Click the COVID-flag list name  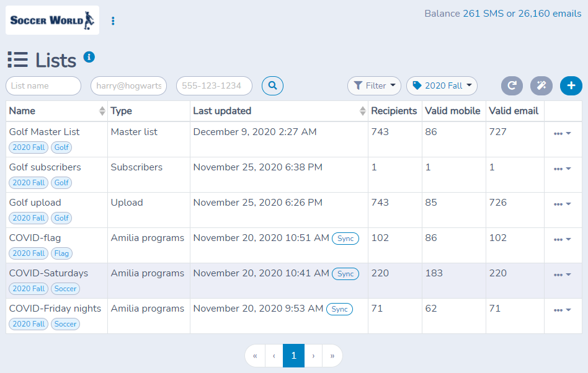[35, 238]
